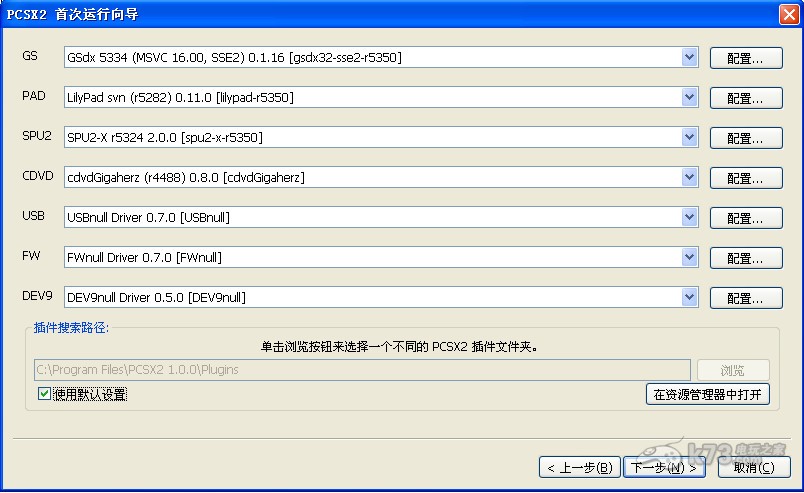This screenshot has width=804, height=493.
Task: Expand the CDVD plugin selection list
Action: 689,177
